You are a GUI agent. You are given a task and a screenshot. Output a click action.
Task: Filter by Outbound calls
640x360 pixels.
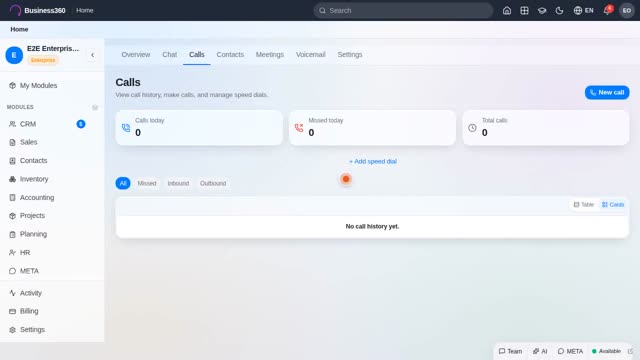[x=213, y=183]
